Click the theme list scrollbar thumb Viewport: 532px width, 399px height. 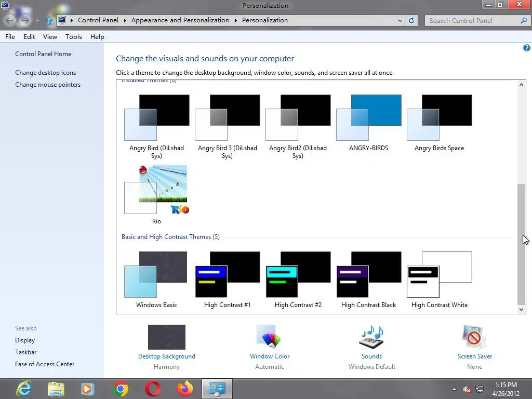click(x=521, y=244)
